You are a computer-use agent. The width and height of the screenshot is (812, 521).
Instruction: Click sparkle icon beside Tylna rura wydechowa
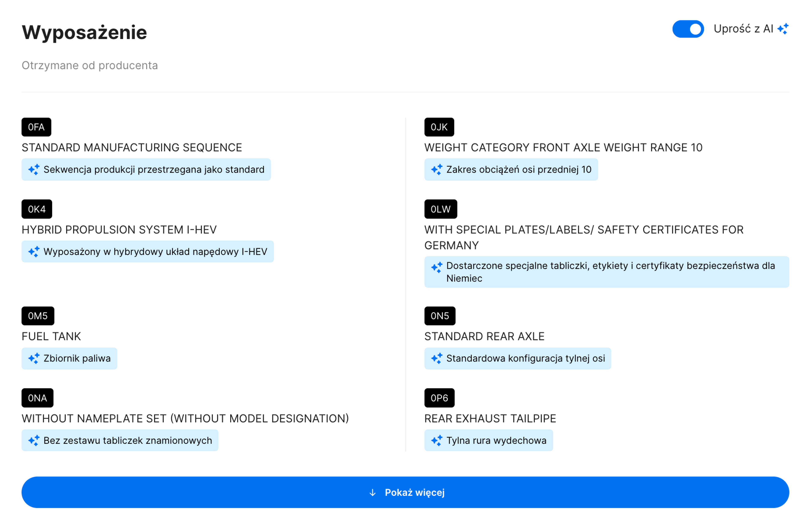click(x=436, y=441)
